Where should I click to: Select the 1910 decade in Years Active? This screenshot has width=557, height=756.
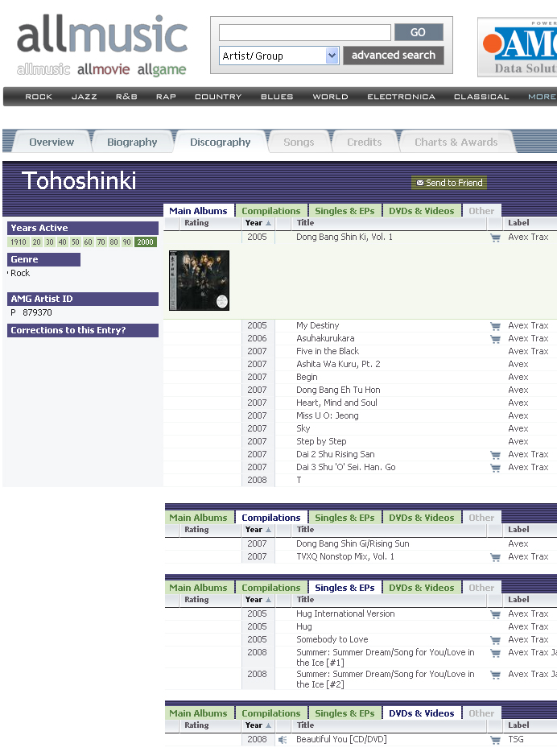click(19, 242)
